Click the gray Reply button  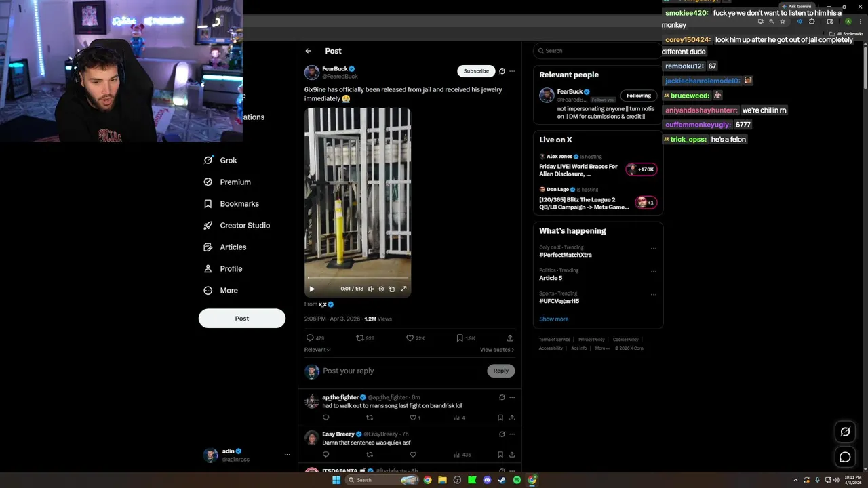(x=501, y=371)
